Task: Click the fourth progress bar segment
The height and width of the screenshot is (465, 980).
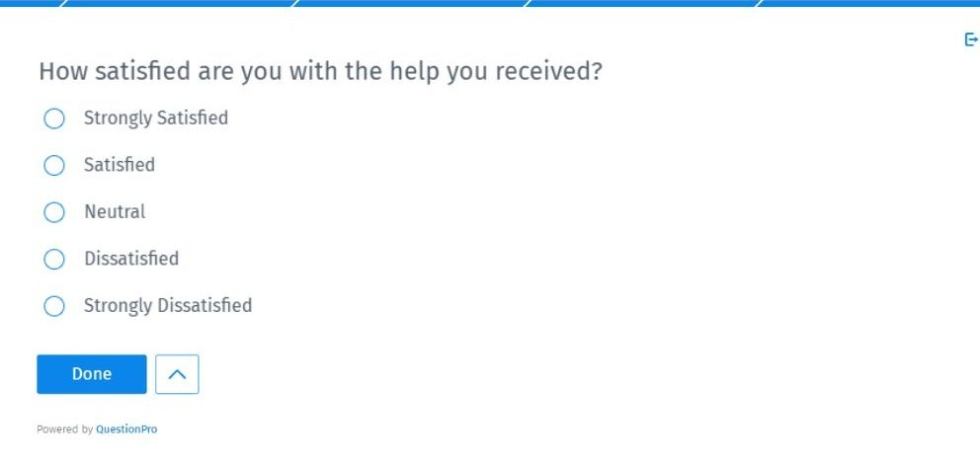Action: pyautogui.click(x=643, y=3)
